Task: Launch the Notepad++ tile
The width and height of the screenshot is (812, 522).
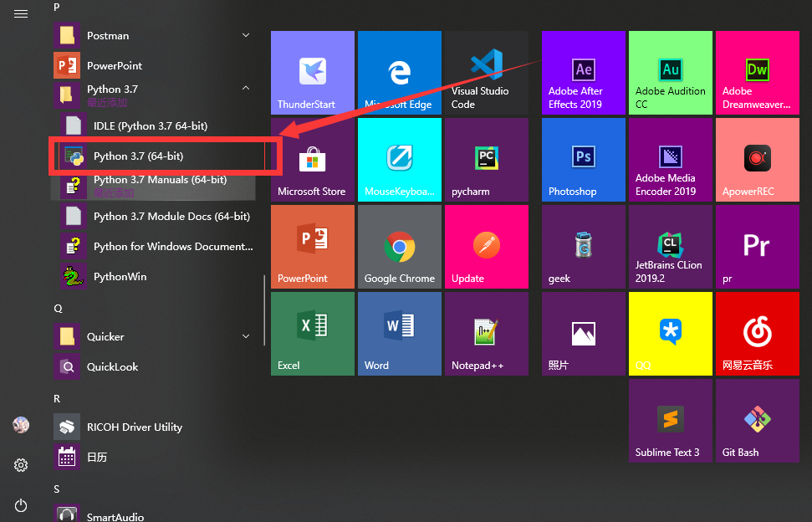Action: [486, 334]
